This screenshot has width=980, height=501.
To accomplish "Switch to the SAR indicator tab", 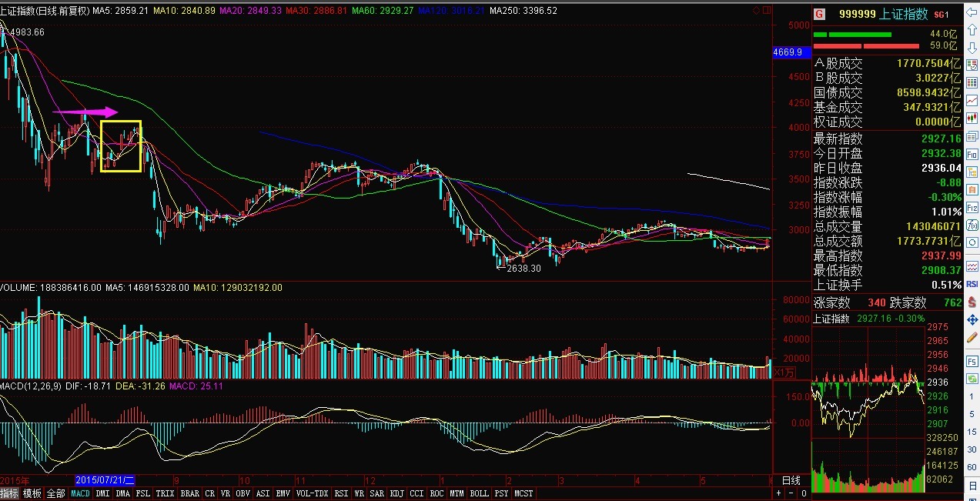I will 377,493.
